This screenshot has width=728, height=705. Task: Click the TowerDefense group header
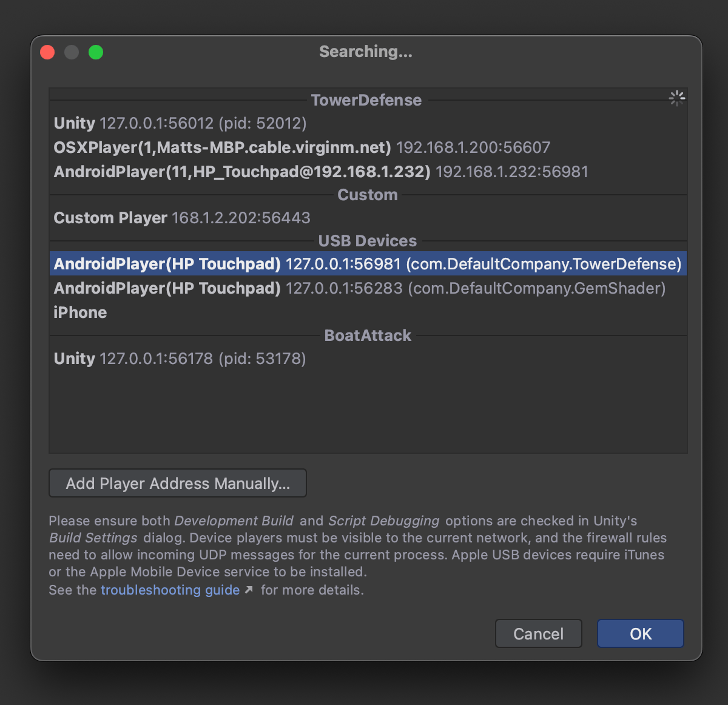(366, 100)
